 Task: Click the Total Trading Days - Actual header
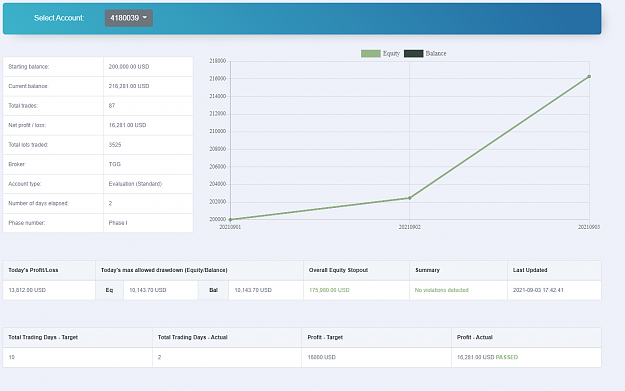pos(193,337)
